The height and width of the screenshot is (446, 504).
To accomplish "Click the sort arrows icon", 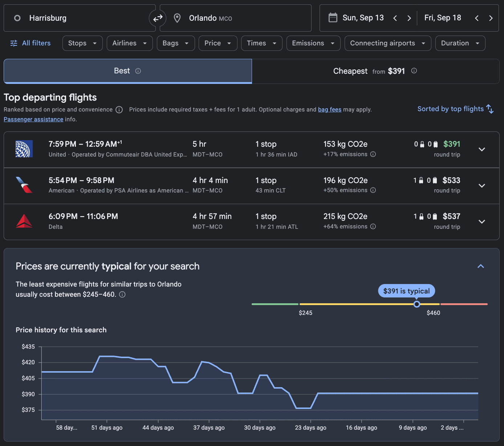I will (x=490, y=109).
